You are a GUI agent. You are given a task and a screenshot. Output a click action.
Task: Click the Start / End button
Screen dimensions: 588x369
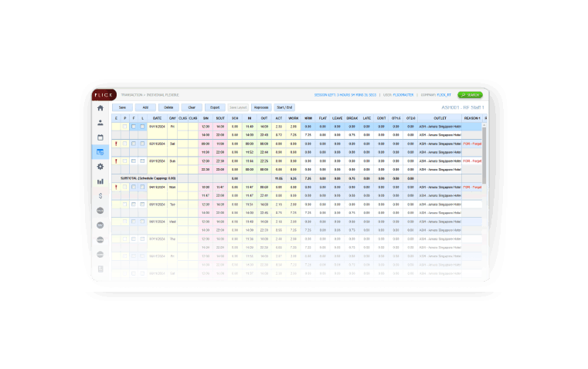tap(284, 107)
